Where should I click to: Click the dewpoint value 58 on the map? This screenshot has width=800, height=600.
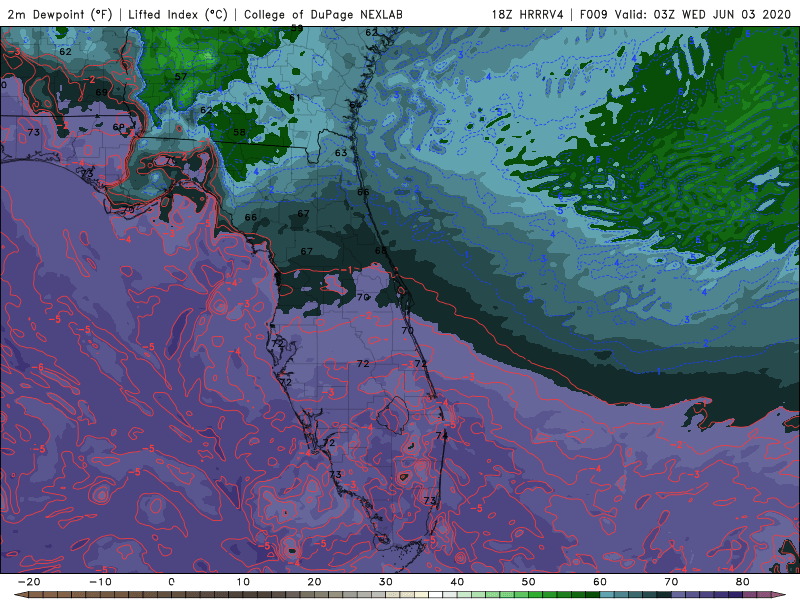click(x=239, y=132)
